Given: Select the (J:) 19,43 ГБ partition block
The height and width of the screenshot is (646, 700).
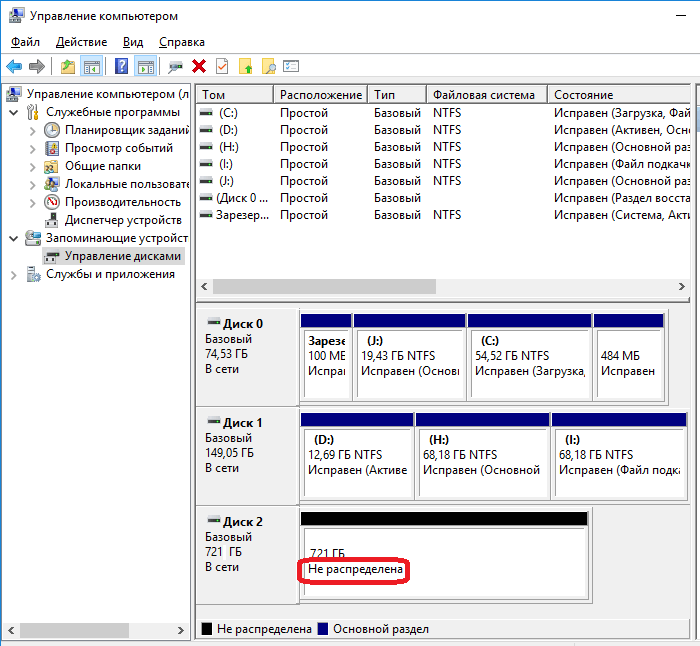Looking at the screenshot, I should point(409,357).
